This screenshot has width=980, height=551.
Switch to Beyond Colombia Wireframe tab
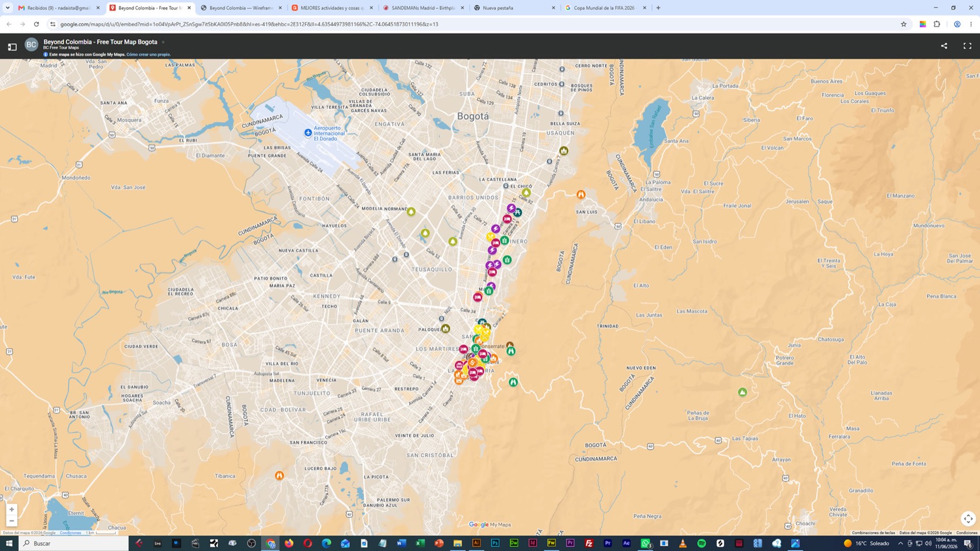click(x=241, y=8)
